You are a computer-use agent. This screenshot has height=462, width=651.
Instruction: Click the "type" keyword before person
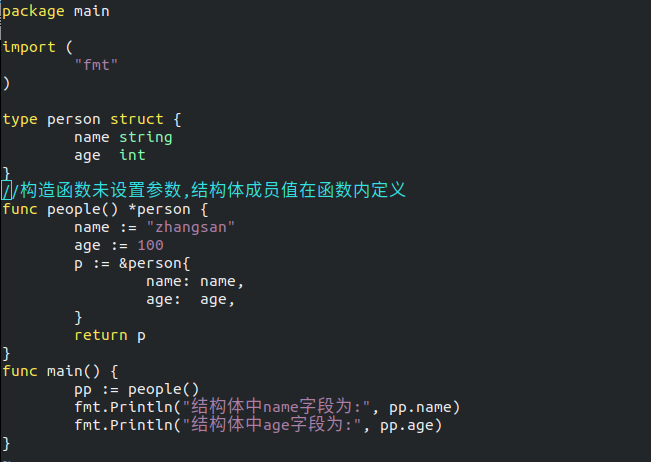pyautogui.click(x=20, y=119)
